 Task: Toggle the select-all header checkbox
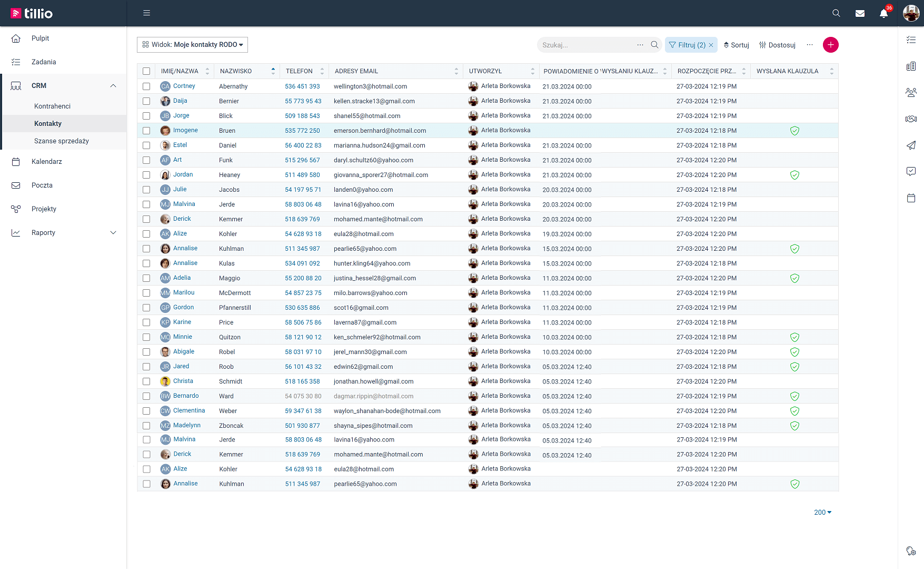(146, 71)
